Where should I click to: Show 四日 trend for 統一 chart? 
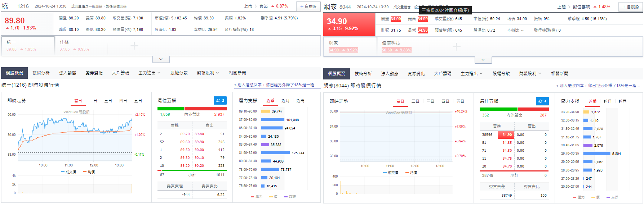[123, 101]
